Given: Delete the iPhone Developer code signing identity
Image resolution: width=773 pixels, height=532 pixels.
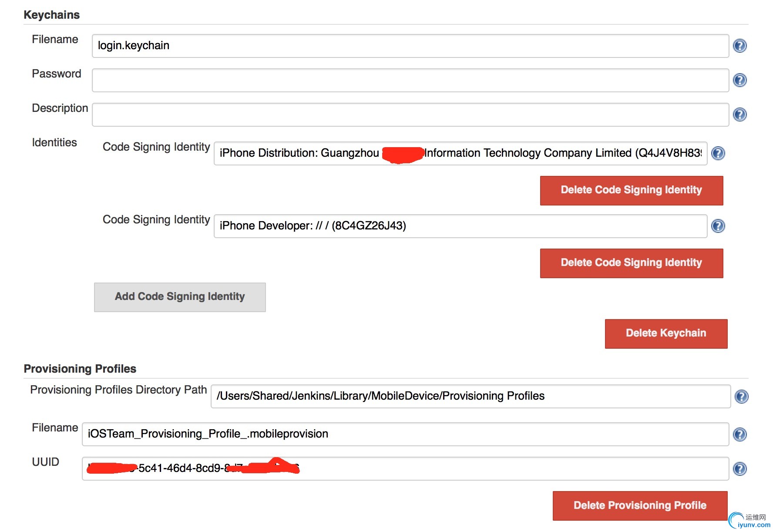Looking at the screenshot, I should point(632,263).
